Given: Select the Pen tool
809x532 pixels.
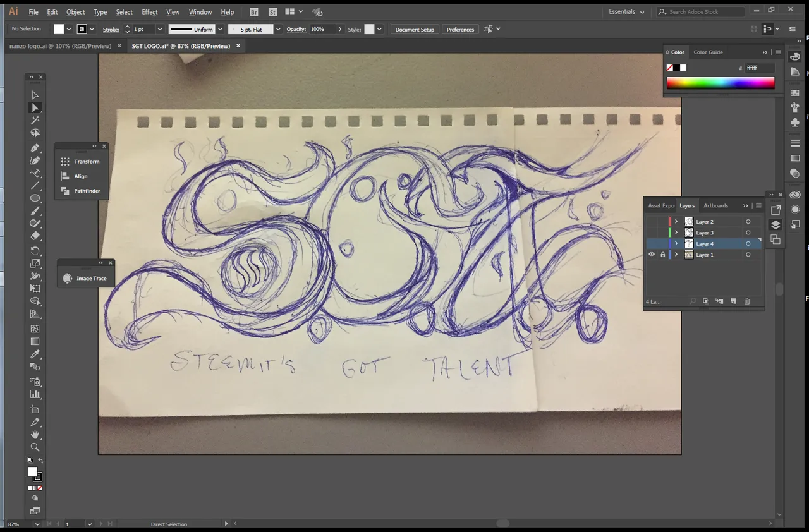Looking at the screenshot, I should [35, 148].
